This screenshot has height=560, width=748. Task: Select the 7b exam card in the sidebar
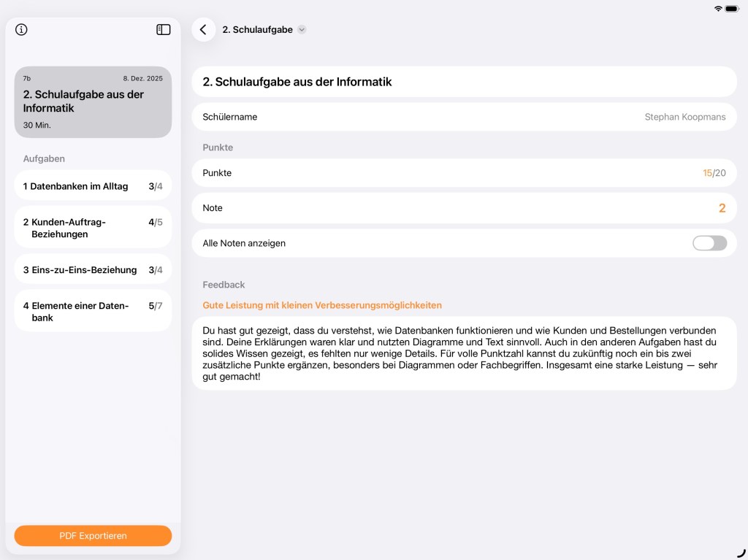[x=93, y=102]
